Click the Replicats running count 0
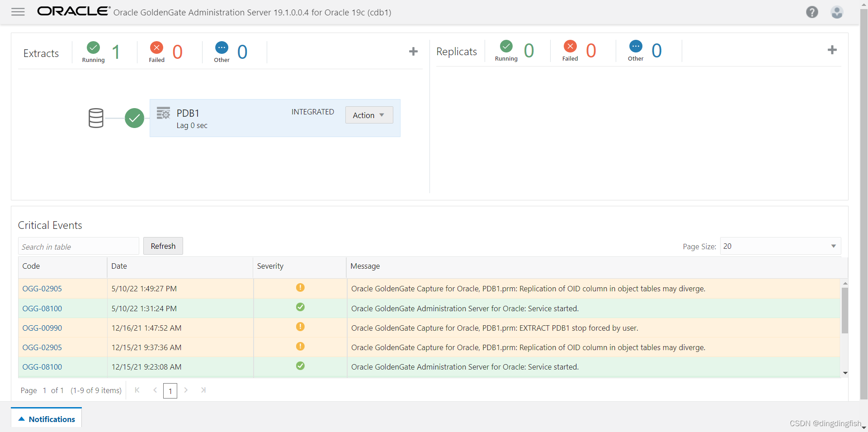Screen dimensions: 868x432 click(x=529, y=51)
